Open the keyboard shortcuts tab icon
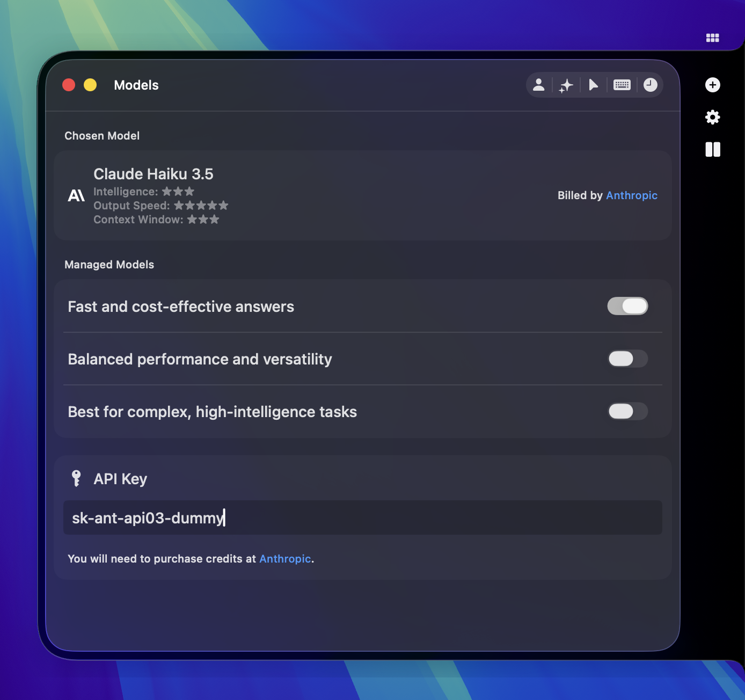The height and width of the screenshot is (700, 745). (622, 85)
